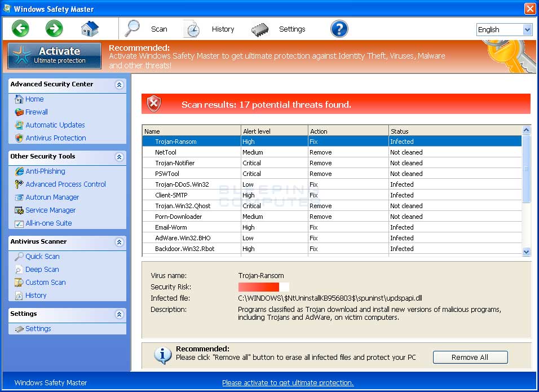Viewport: 539px width, 392px height.
Task: Follow the activate ultimate protection link
Action: click(x=288, y=382)
